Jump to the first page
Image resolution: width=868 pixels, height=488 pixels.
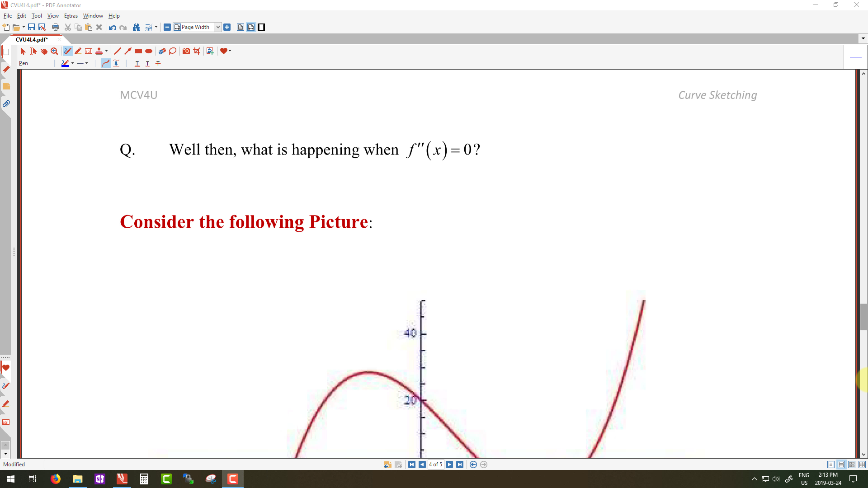412,465
